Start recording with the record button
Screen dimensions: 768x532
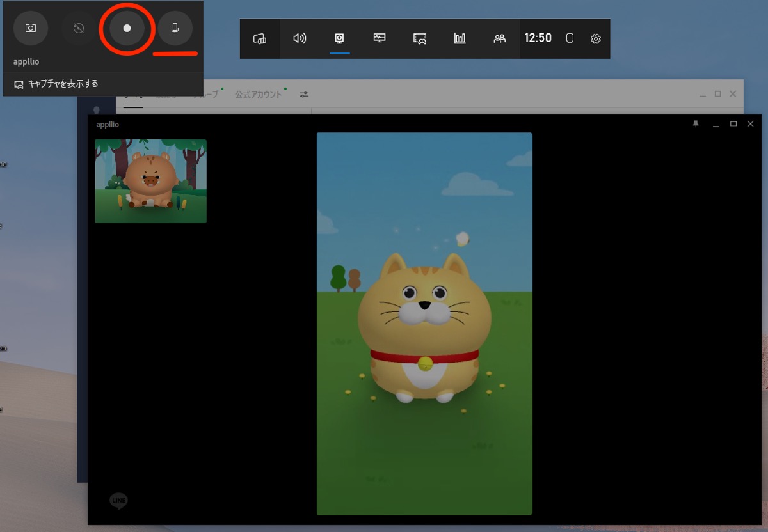coord(126,27)
